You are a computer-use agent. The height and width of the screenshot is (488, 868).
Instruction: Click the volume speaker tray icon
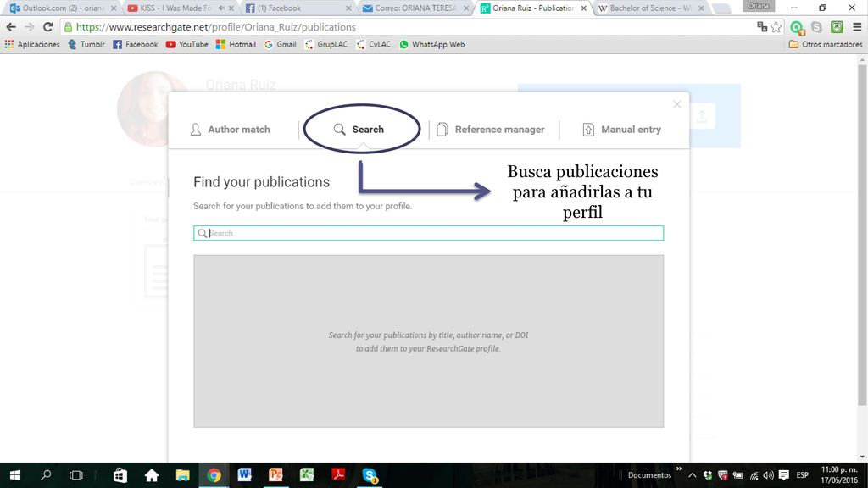(x=768, y=475)
